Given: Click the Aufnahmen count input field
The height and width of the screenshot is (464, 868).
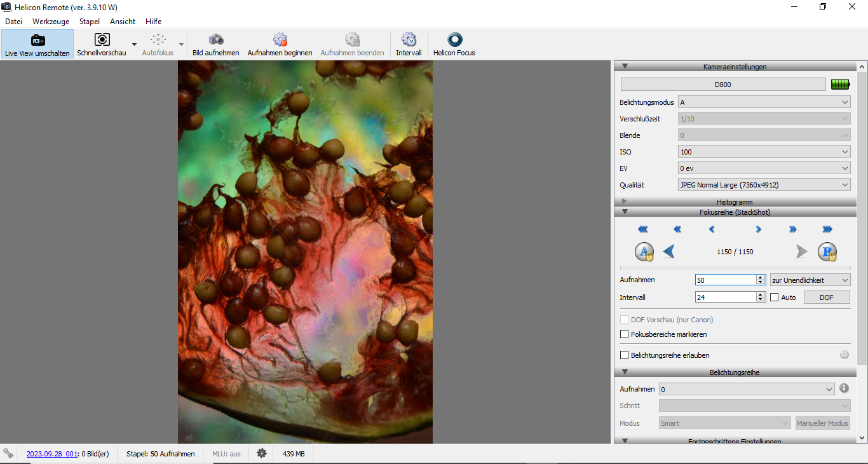Looking at the screenshot, I should (x=724, y=280).
